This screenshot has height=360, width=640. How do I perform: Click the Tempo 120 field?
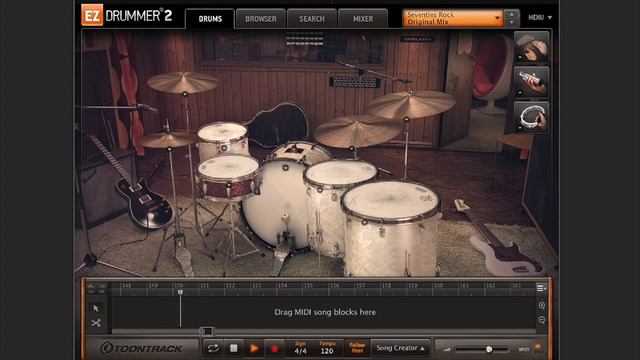point(327,348)
